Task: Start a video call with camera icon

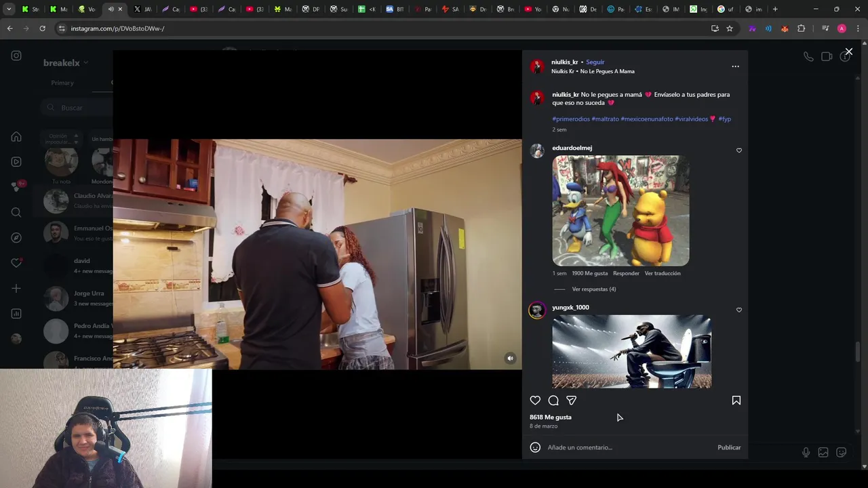Action: (827, 57)
